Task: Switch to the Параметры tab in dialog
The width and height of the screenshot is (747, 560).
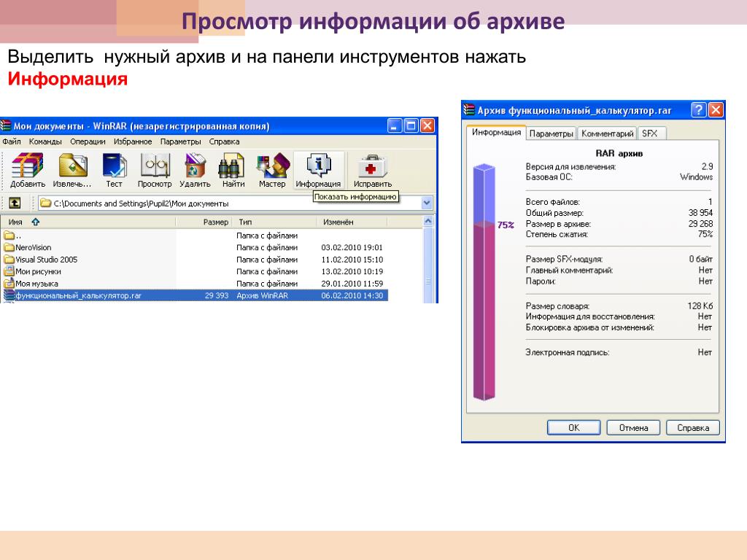Action: (x=551, y=134)
